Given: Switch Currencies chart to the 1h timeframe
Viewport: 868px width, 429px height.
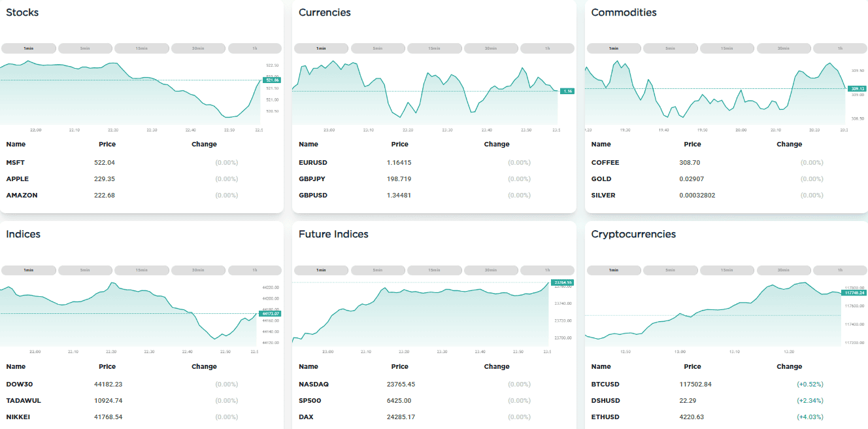Looking at the screenshot, I should tap(547, 48).
